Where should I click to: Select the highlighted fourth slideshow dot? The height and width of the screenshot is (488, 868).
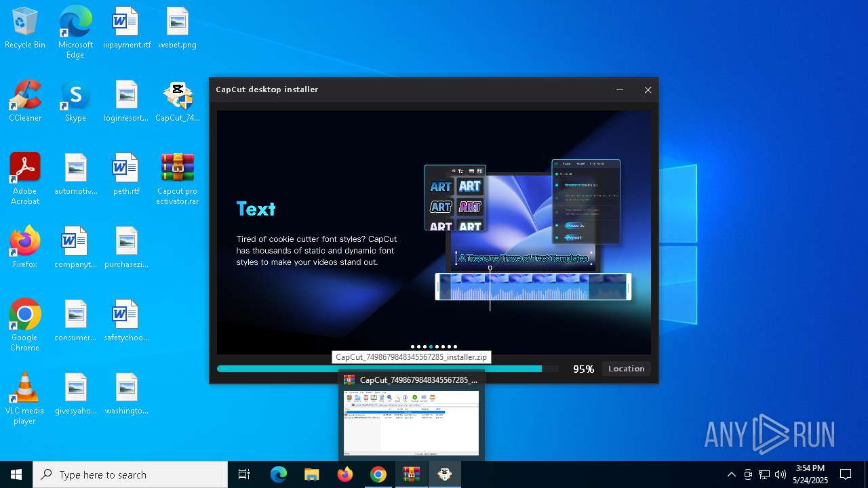[431, 346]
